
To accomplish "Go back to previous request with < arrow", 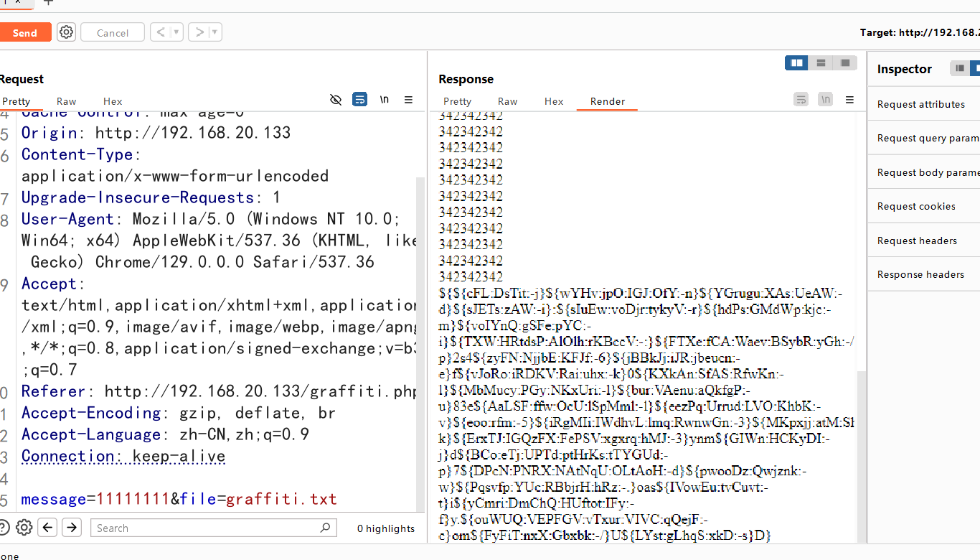I will click(x=160, y=32).
